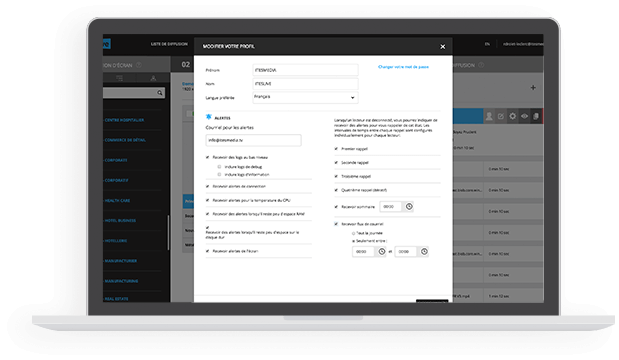Open Liste de diffusion menu
The image size is (619, 360).
coord(169,44)
